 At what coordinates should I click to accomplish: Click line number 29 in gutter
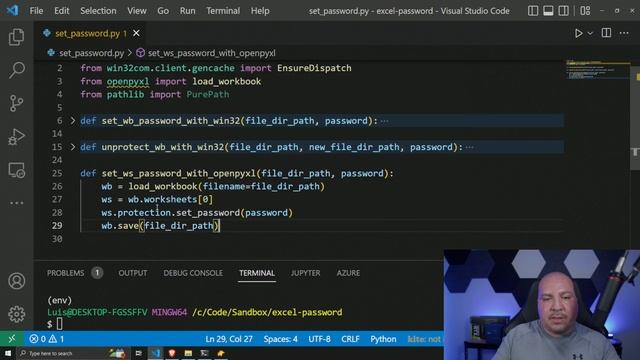57,226
